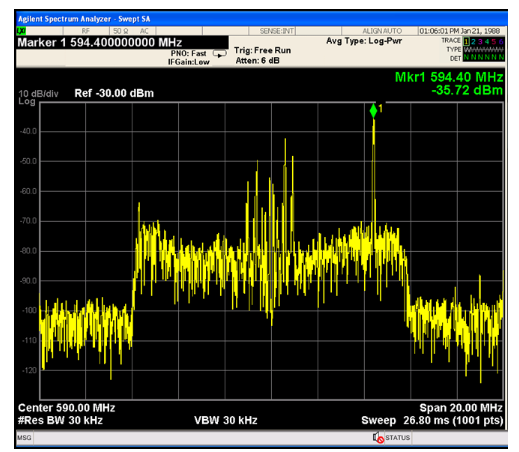Screen dimensions: 519x452
Task: Select trace number 1 in the TRACE row
Action: point(466,41)
